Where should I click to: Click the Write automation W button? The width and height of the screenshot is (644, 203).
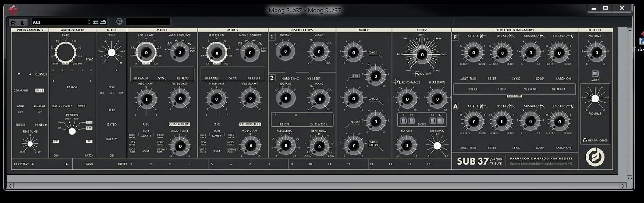22,22
